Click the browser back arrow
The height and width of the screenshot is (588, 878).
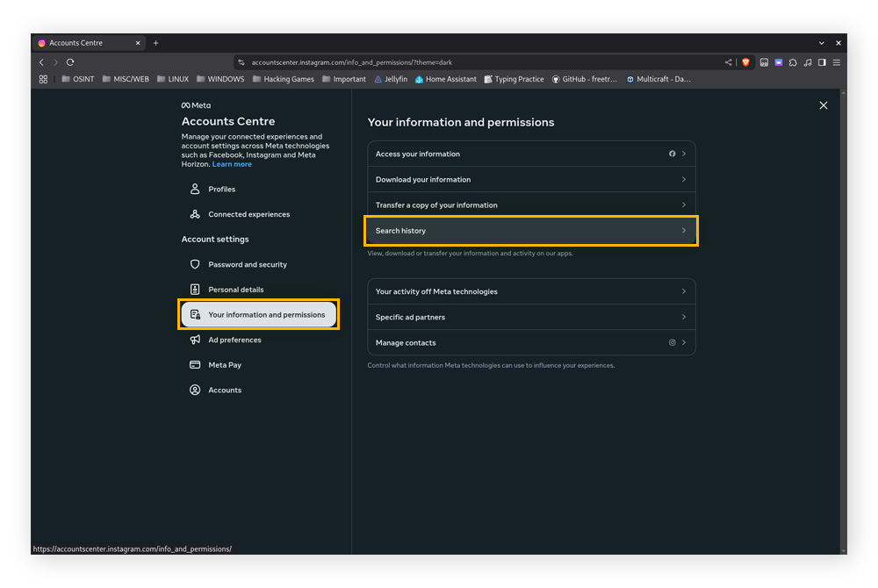click(x=41, y=62)
